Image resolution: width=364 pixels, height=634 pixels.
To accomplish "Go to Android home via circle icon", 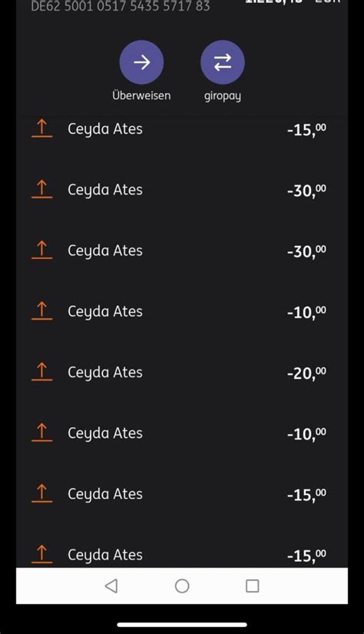I will coord(182,586).
